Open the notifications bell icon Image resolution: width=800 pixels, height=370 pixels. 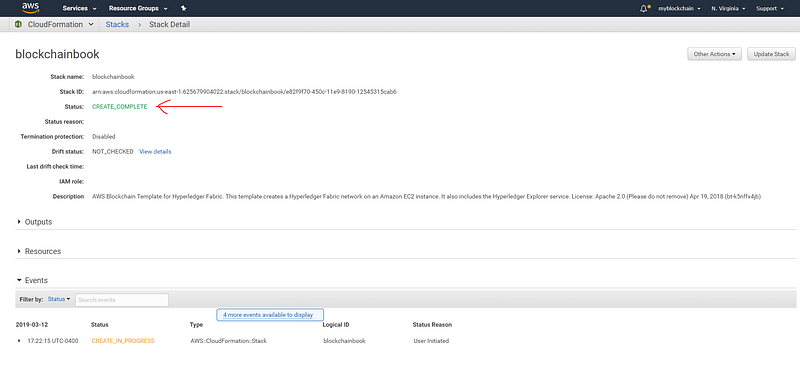tap(643, 8)
